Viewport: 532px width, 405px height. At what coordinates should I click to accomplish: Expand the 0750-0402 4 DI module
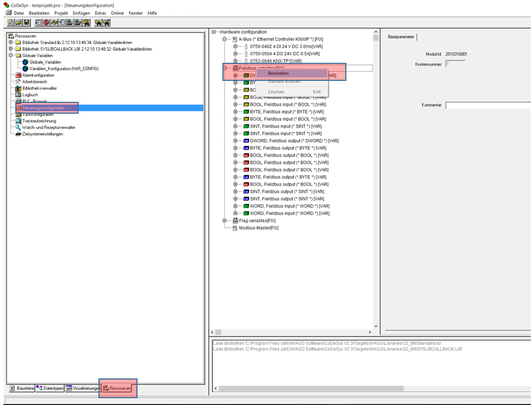[235, 46]
